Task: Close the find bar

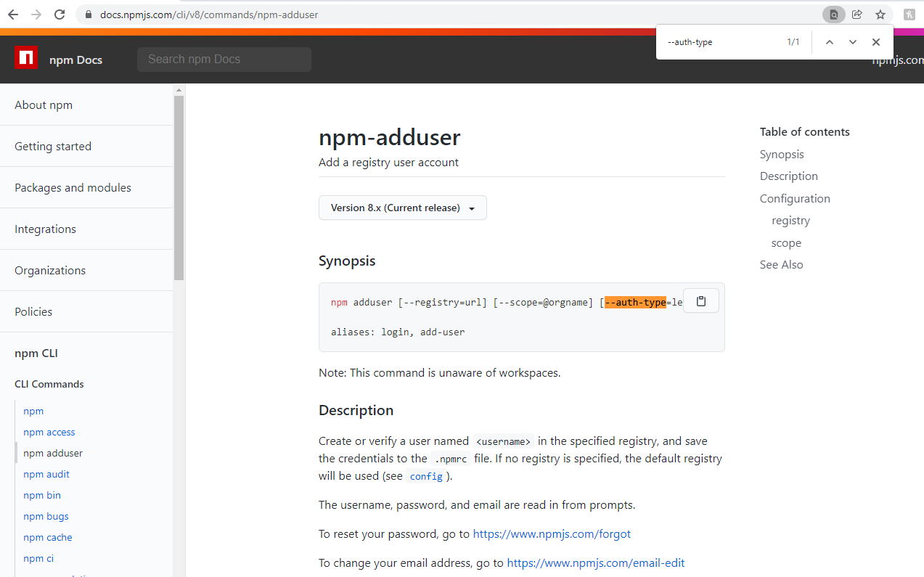Action: (876, 42)
